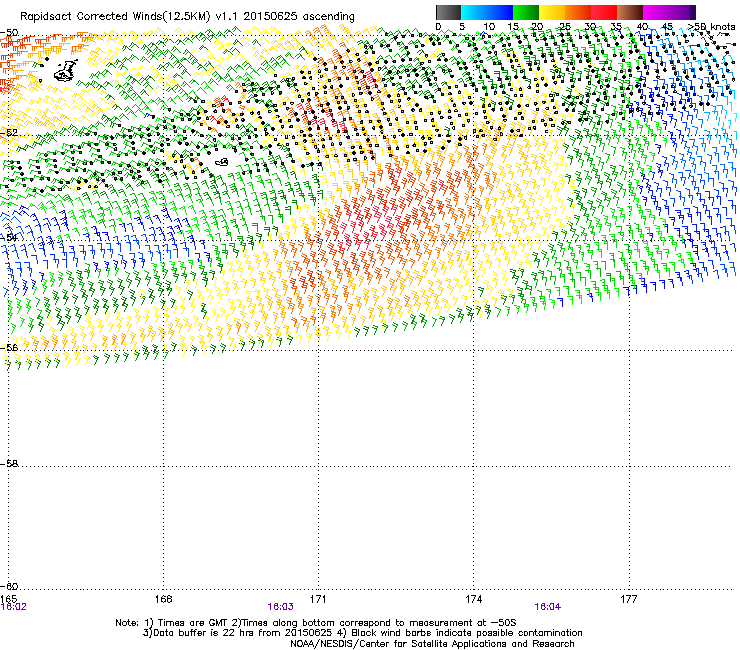This screenshot has width=740, height=650.
Task: Click the note line beginning 'Note: 1) Times are GMT'
Action: (x=316, y=623)
